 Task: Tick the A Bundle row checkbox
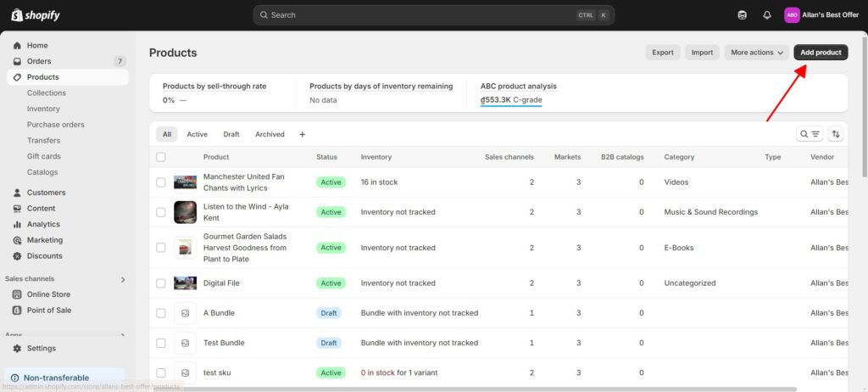click(161, 313)
